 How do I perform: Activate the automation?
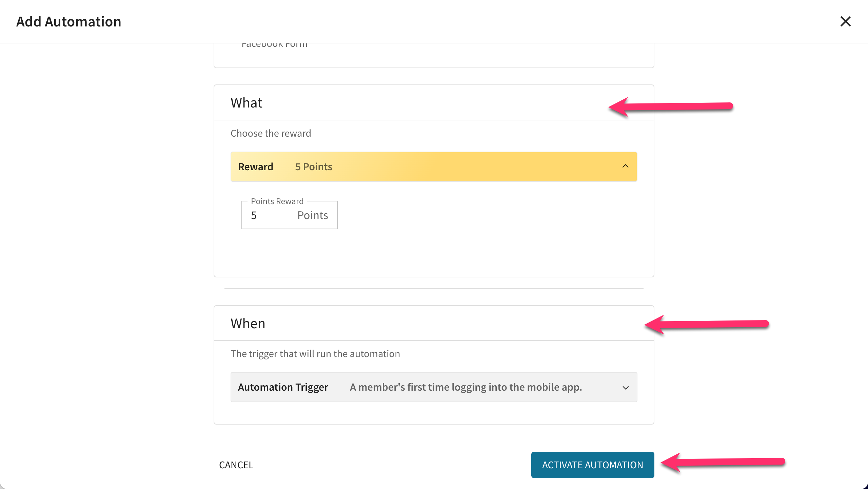592,465
